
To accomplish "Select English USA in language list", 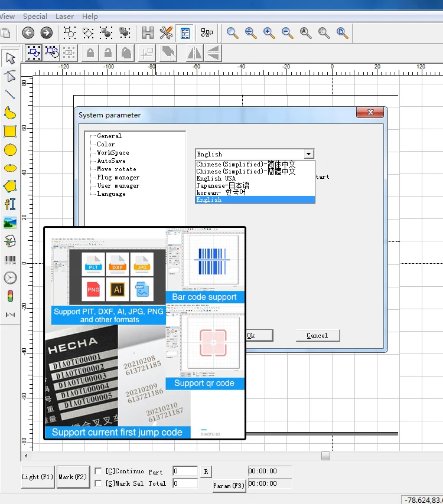I will [x=216, y=178].
